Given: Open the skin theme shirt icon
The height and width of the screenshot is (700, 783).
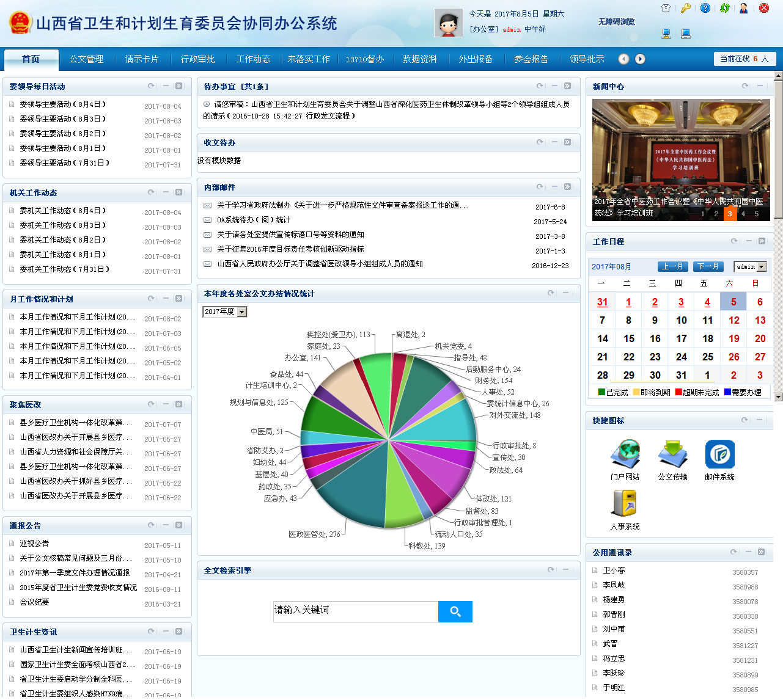Looking at the screenshot, I should tap(666, 9).
